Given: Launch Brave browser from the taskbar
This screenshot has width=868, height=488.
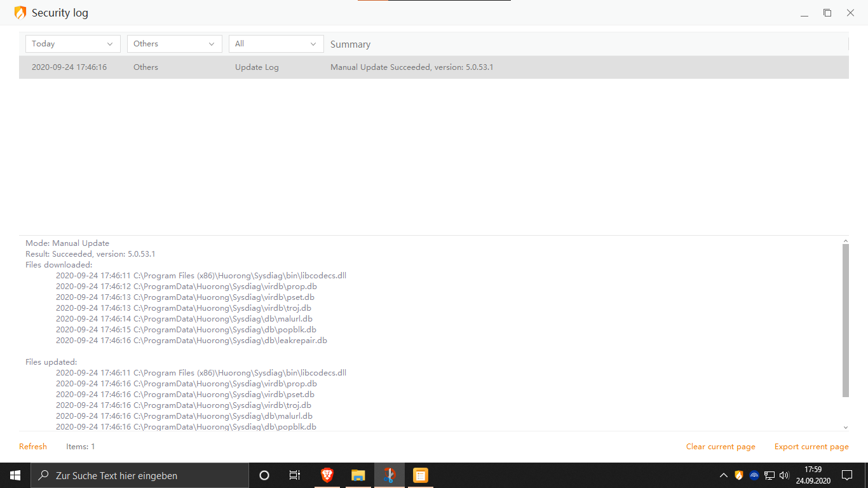Looking at the screenshot, I should (327, 475).
